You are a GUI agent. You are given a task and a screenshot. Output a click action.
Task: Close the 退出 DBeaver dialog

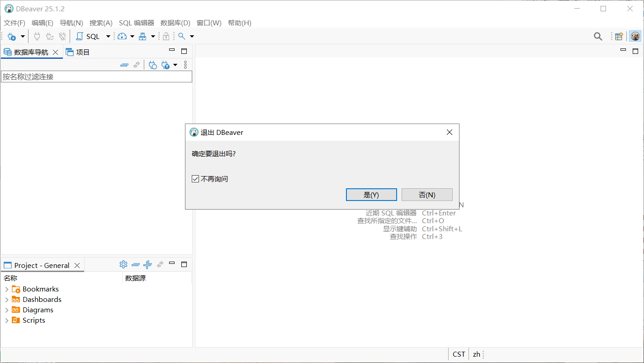[450, 132]
